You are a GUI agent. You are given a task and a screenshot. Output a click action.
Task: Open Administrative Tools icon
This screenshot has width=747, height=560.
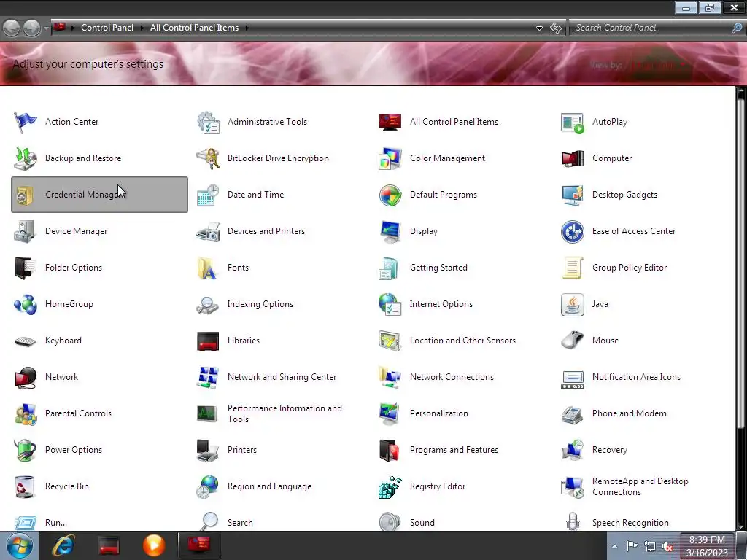point(208,122)
